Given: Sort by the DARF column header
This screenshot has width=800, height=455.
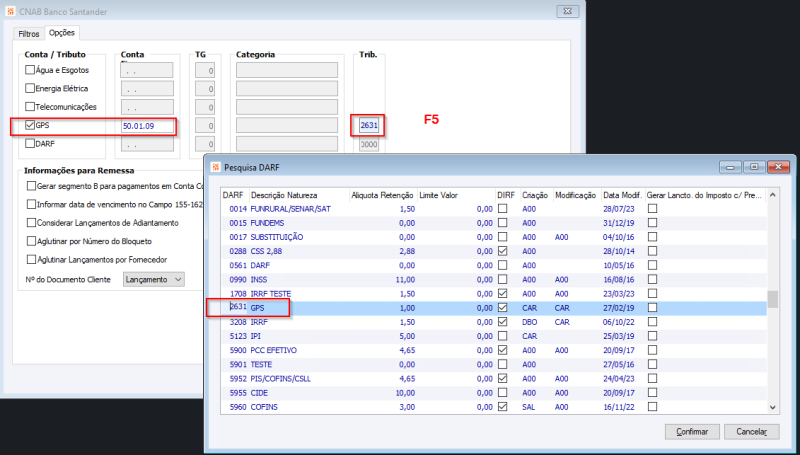Looking at the screenshot, I should point(234,195).
